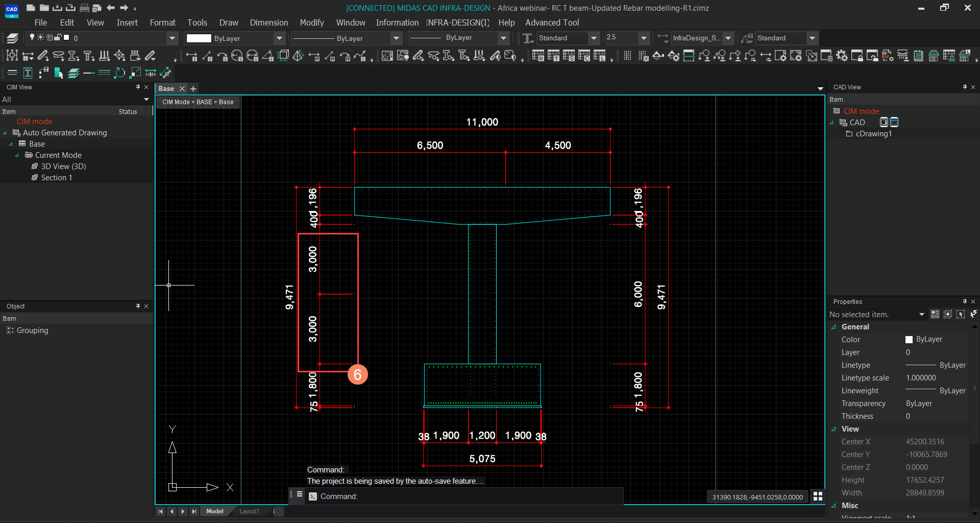The height and width of the screenshot is (523, 980).
Task: Toggle layer on/off lightbulb icon
Action: coord(32,37)
